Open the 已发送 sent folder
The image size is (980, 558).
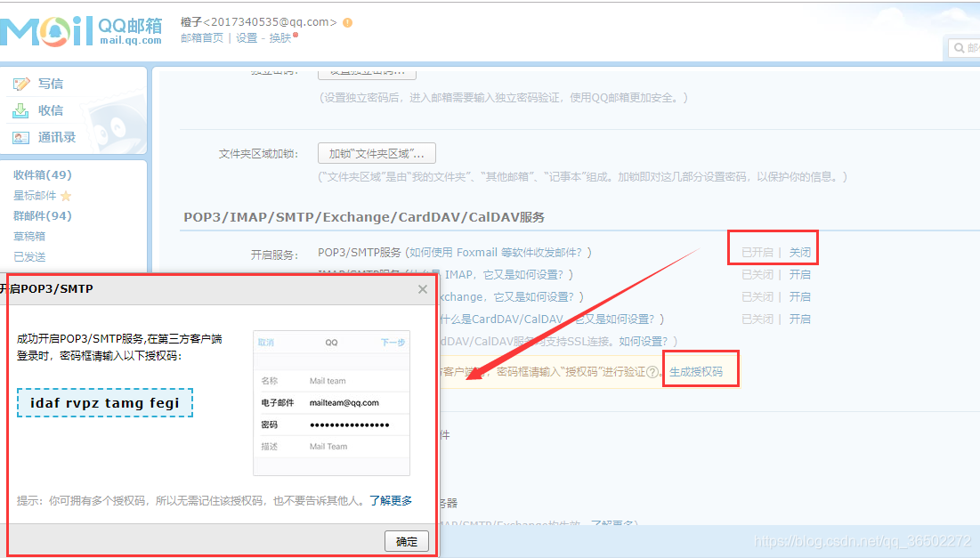(x=29, y=257)
